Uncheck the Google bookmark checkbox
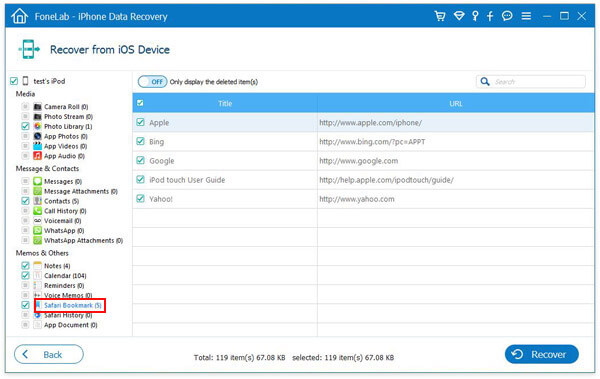 click(140, 160)
